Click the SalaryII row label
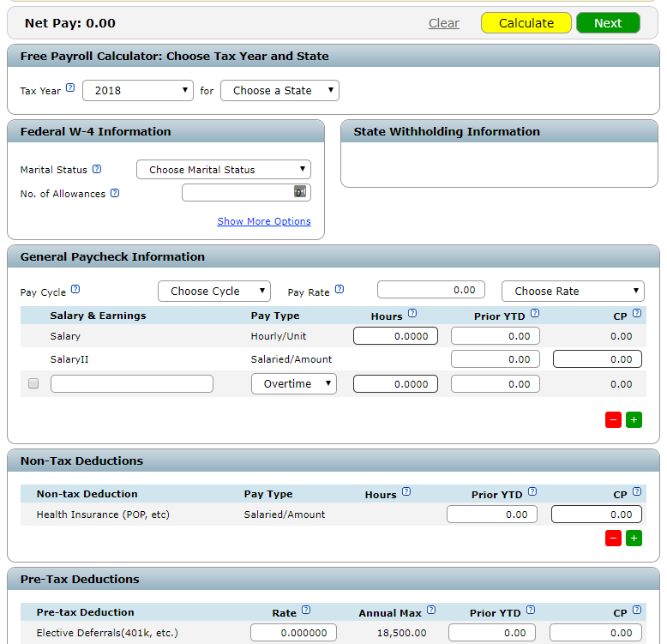The image size is (667, 644). (69, 359)
